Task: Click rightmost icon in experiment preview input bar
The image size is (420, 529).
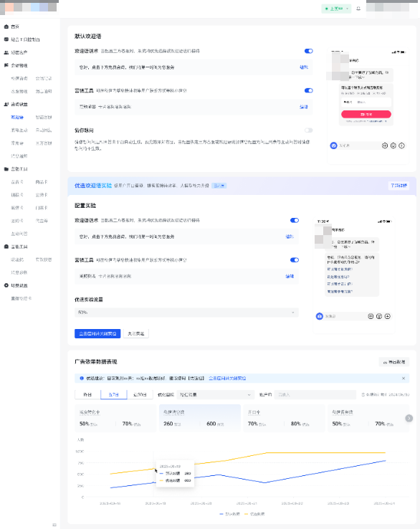Action: pyautogui.click(x=388, y=316)
